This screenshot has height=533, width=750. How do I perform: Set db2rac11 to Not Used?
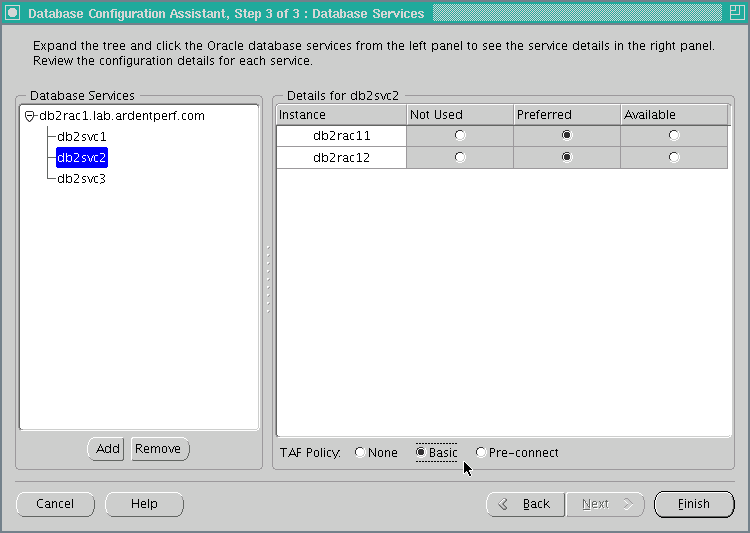(460, 135)
